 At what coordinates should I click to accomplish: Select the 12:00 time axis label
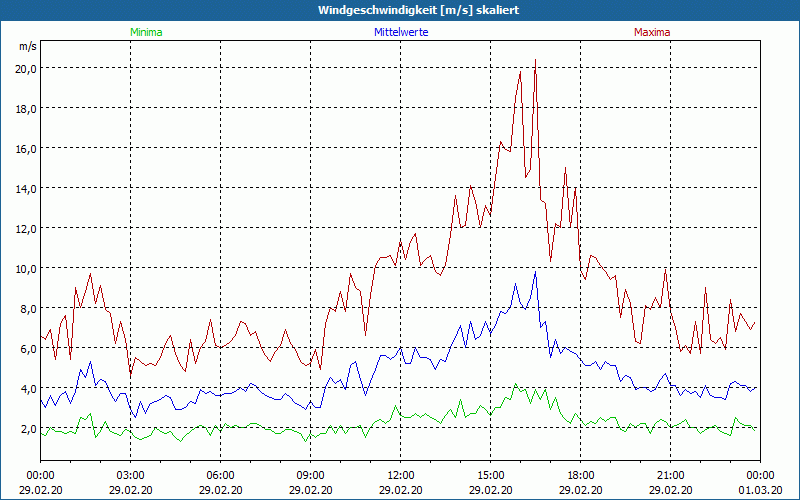point(400,475)
